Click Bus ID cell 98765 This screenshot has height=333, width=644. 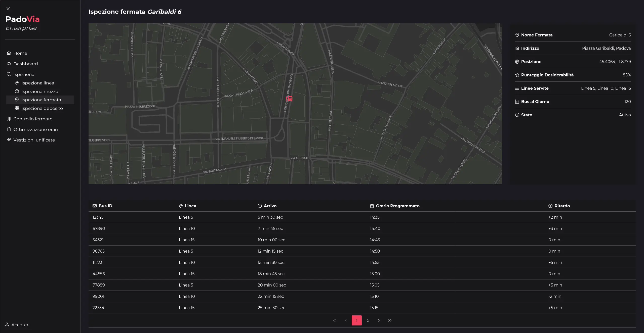click(x=99, y=251)
